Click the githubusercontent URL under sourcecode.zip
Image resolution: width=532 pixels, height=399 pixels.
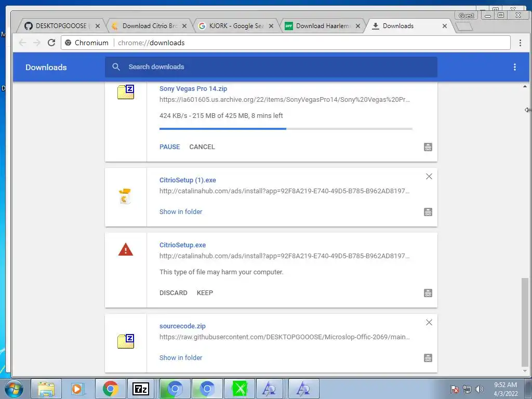click(285, 337)
